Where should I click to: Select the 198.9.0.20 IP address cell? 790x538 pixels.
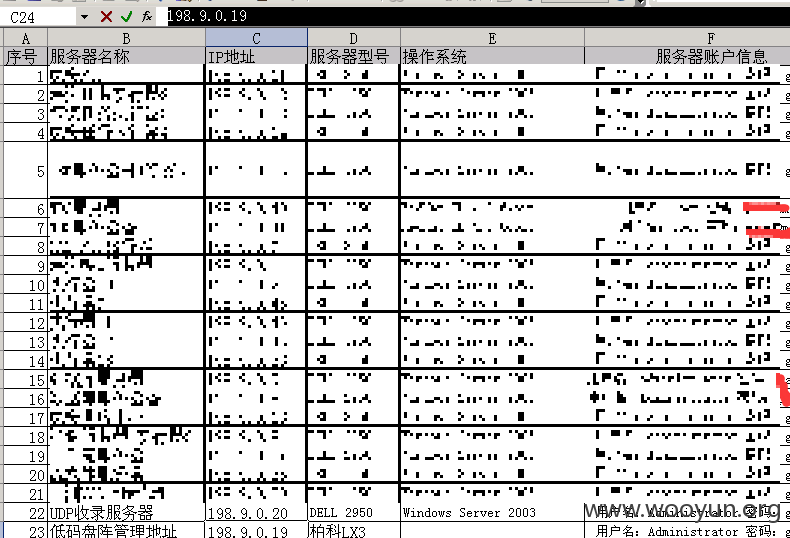pos(256,512)
